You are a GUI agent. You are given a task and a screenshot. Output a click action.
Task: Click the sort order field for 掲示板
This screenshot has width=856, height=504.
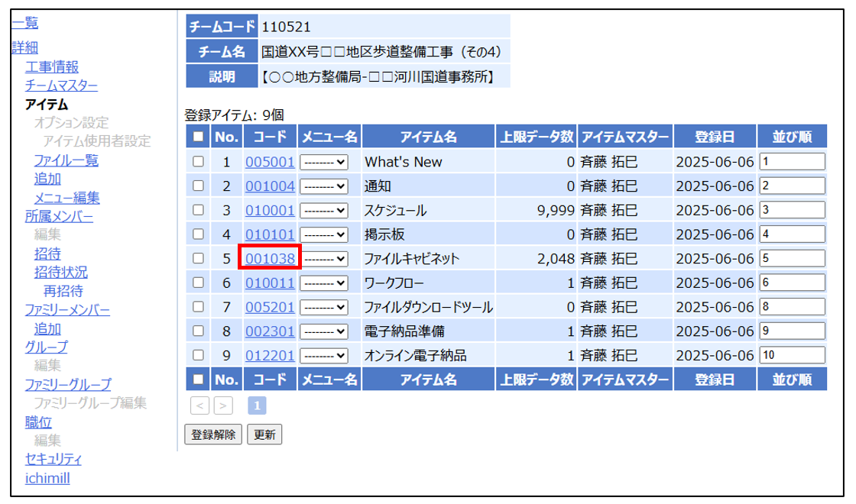point(792,234)
